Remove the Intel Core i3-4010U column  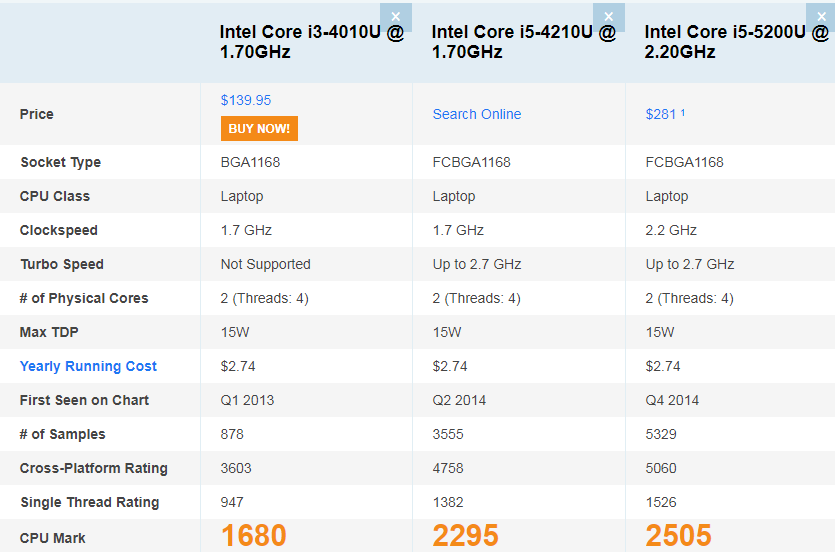[x=396, y=17]
